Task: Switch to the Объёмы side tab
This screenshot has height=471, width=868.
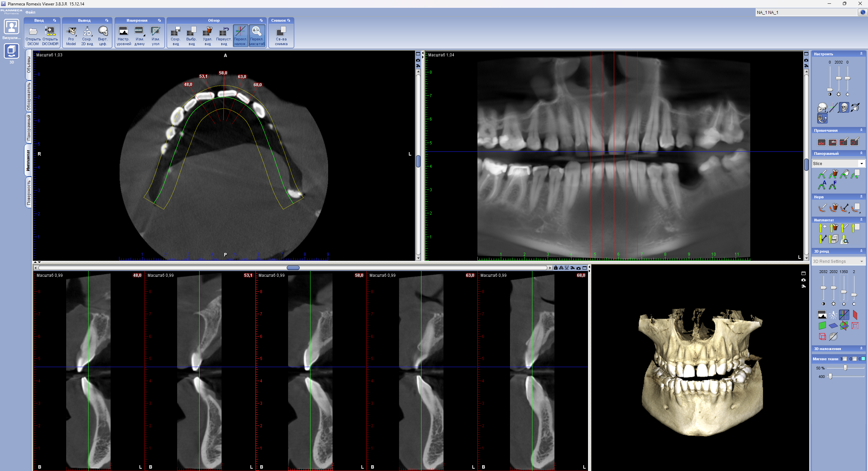Action: [x=29, y=65]
